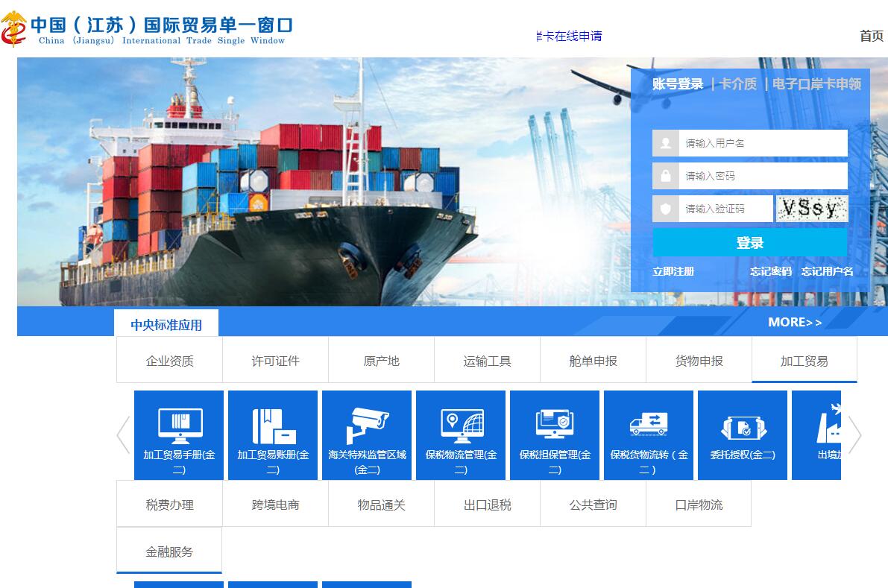Click the Jiangsu Single Window logo
This screenshot has width=888, height=588.
click(x=147, y=28)
